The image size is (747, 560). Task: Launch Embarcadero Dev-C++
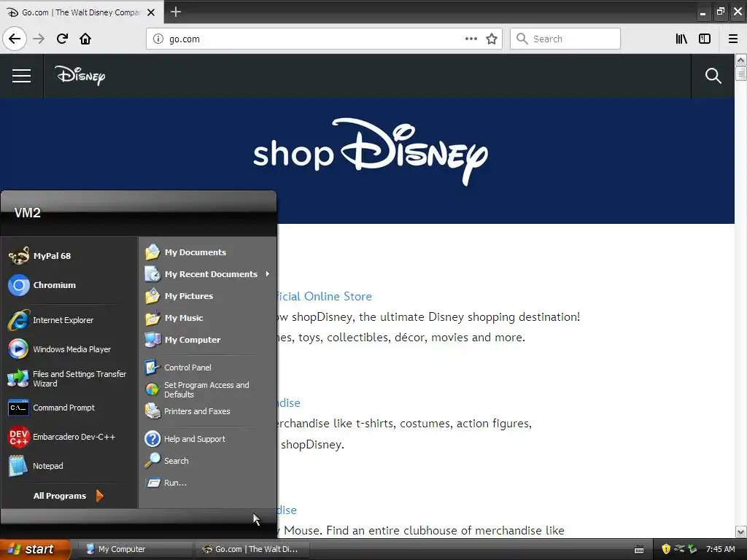click(71, 437)
